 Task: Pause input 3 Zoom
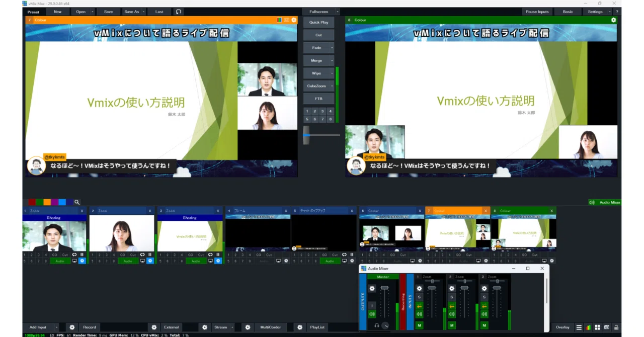[218, 255]
